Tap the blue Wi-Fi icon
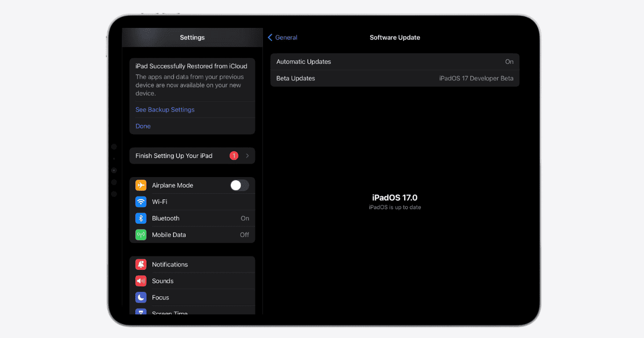 click(x=141, y=202)
